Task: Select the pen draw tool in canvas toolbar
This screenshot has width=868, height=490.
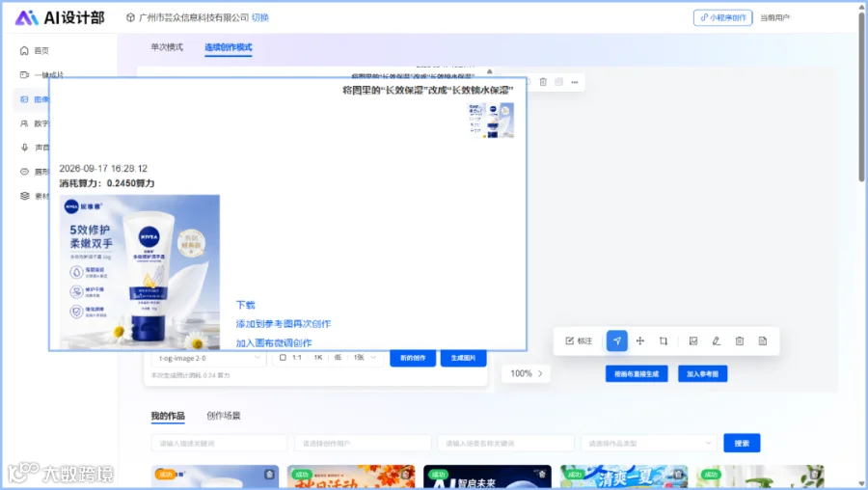Action: click(x=717, y=341)
